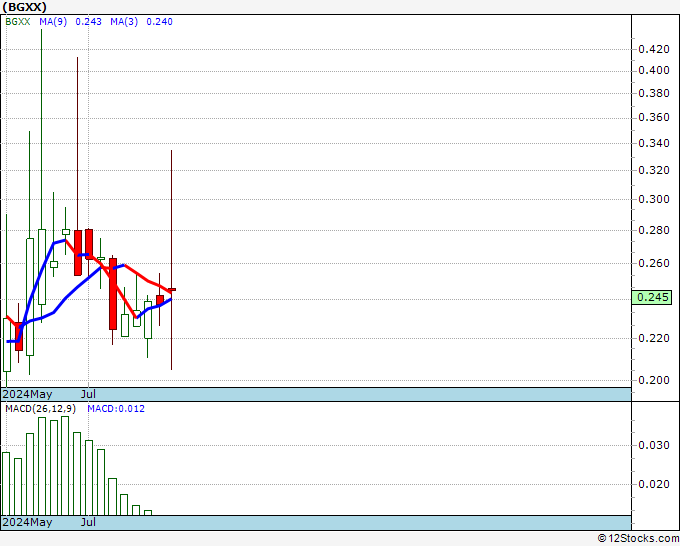Click the 0.340 price axis label

click(654, 143)
